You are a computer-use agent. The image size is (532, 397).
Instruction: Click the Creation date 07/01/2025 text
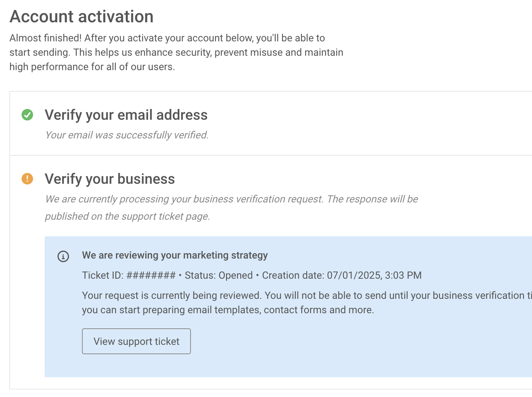tap(342, 275)
